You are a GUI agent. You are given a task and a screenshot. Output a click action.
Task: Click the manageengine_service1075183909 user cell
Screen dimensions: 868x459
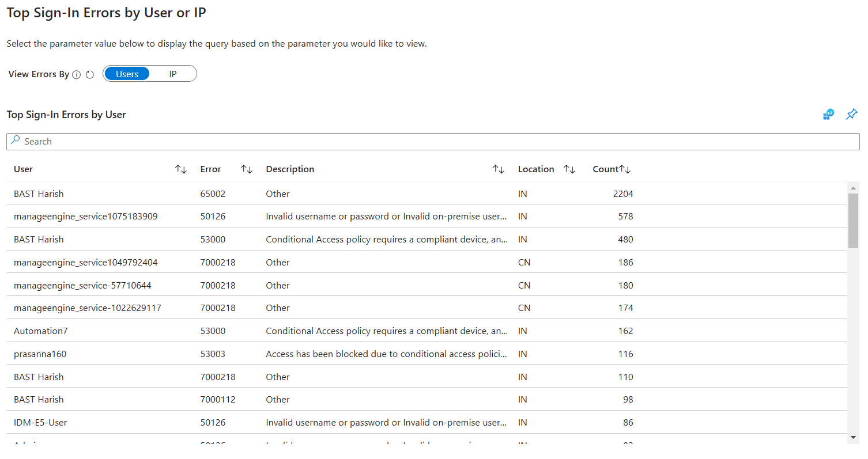(85, 217)
